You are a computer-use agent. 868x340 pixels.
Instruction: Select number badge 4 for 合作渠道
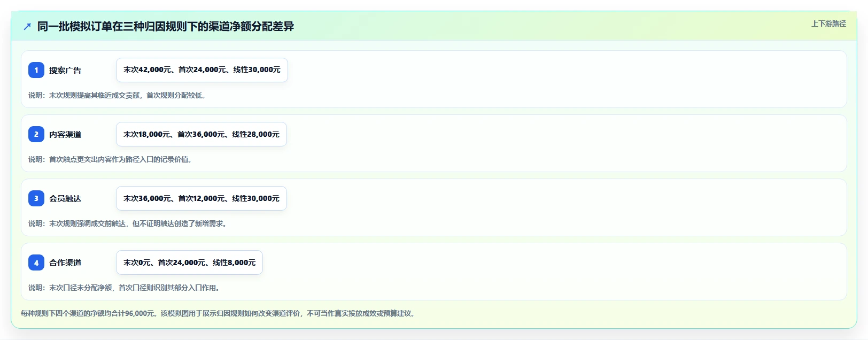(x=36, y=262)
